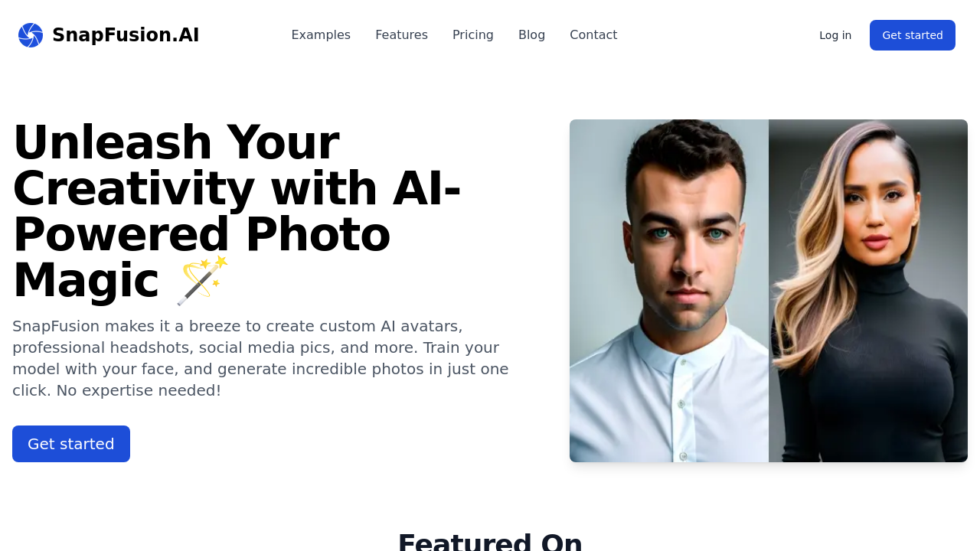Image resolution: width=980 pixels, height=551 pixels.
Task: Click the SnapFusion camera shutter logo icon
Action: (x=31, y=35)
